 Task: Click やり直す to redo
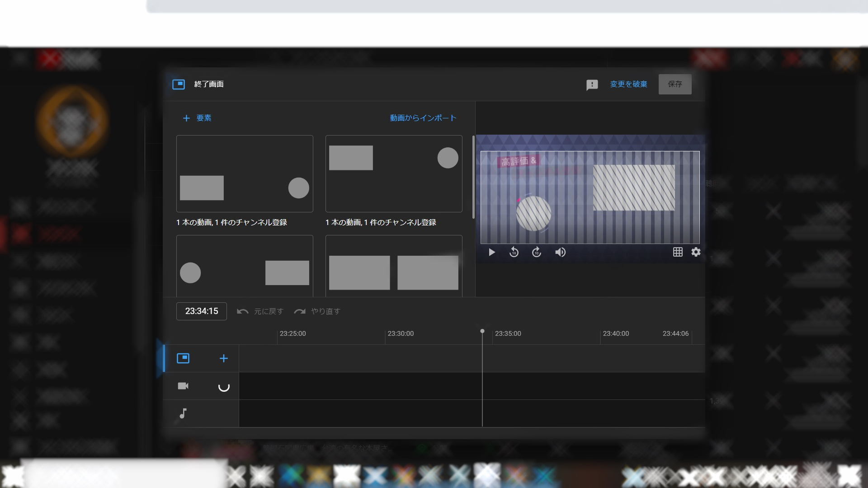tap(317, 311)
